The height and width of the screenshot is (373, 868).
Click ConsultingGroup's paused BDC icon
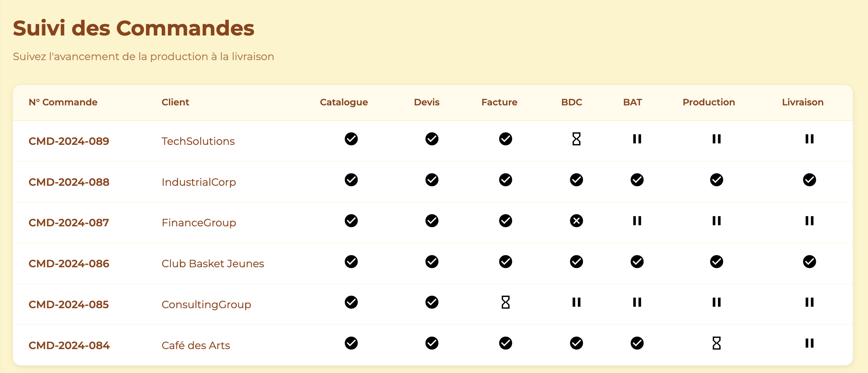point(576,302)
